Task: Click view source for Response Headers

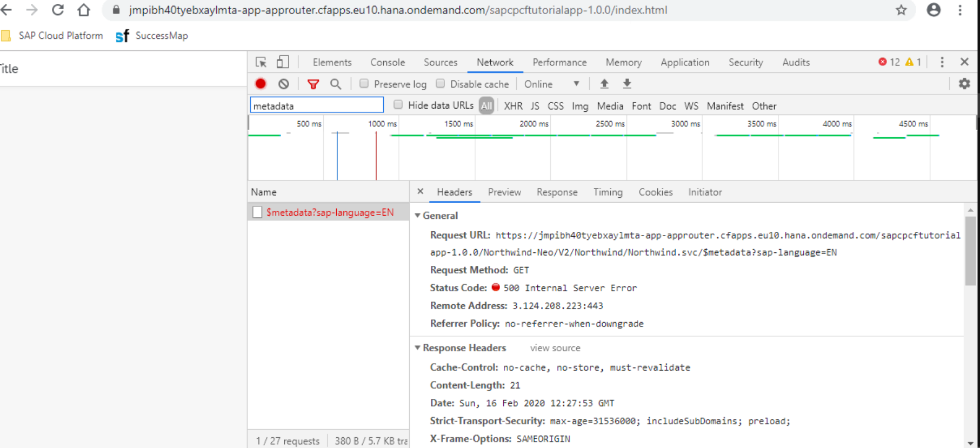Action: click(x=555, y=348)
